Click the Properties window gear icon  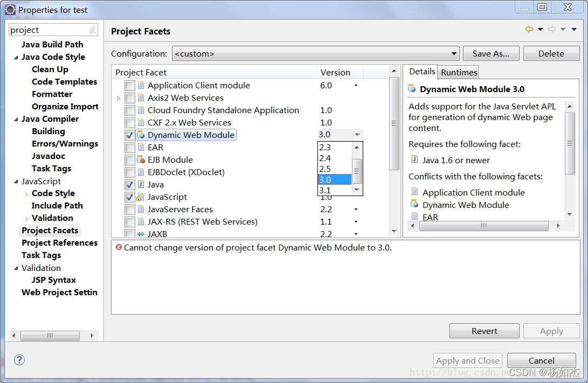pos(10,10)
